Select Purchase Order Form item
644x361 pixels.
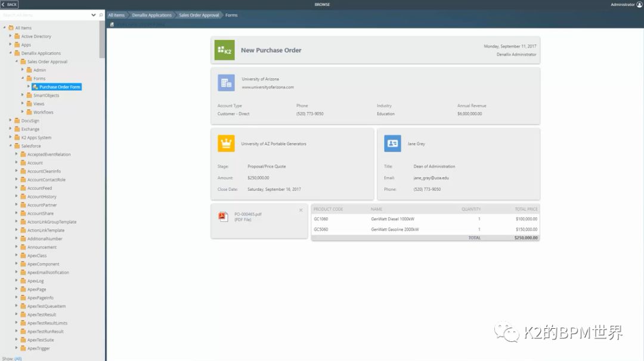[57, 87]
